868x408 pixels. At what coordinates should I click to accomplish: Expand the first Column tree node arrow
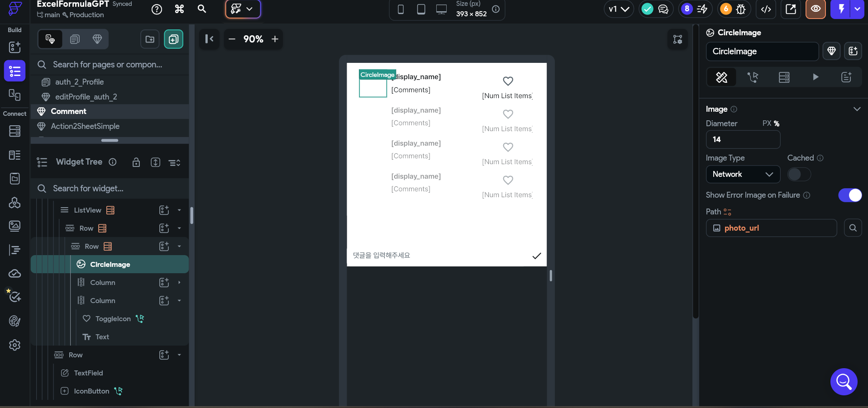(x=179, y=282)
